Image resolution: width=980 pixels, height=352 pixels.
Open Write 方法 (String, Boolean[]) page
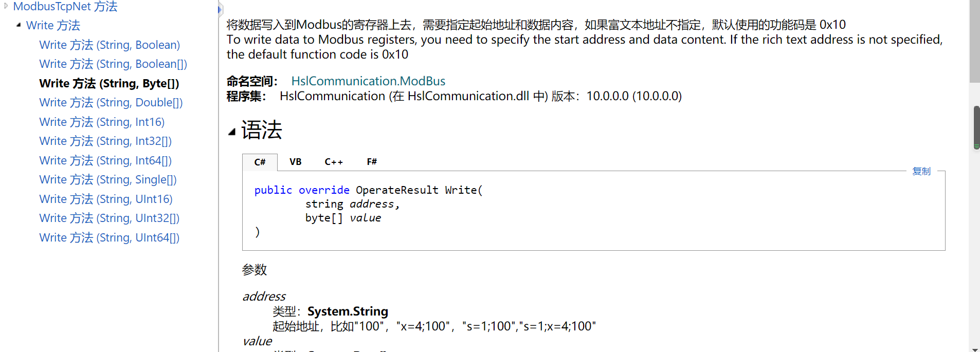pos(113,64)
